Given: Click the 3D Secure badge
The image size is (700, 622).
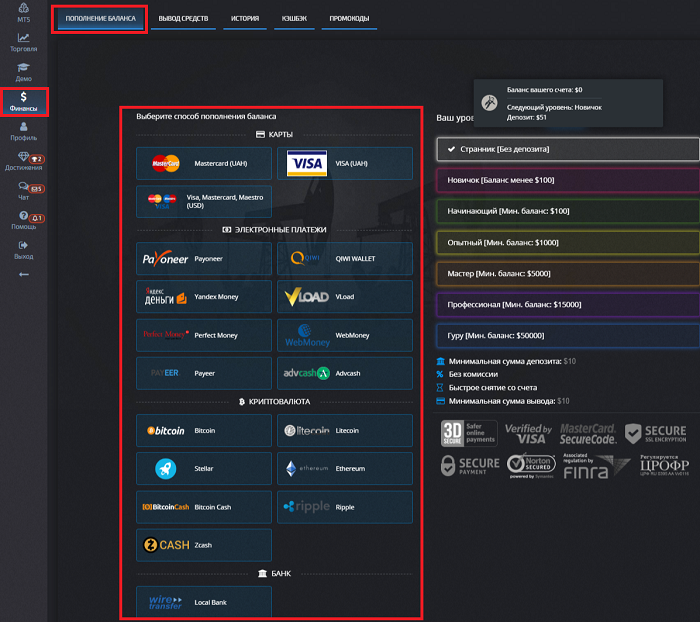Looking at the screenshot, I should point(469,433).
